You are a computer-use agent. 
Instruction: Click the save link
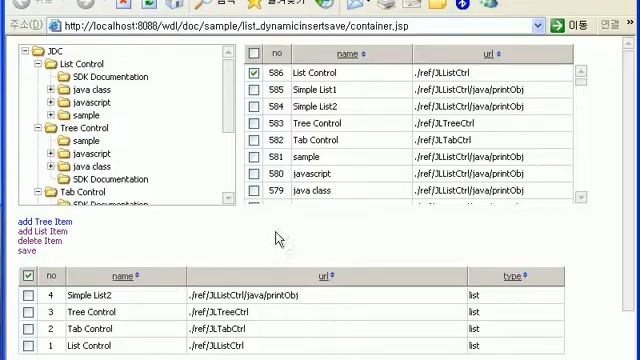click(x=27, y=251)
